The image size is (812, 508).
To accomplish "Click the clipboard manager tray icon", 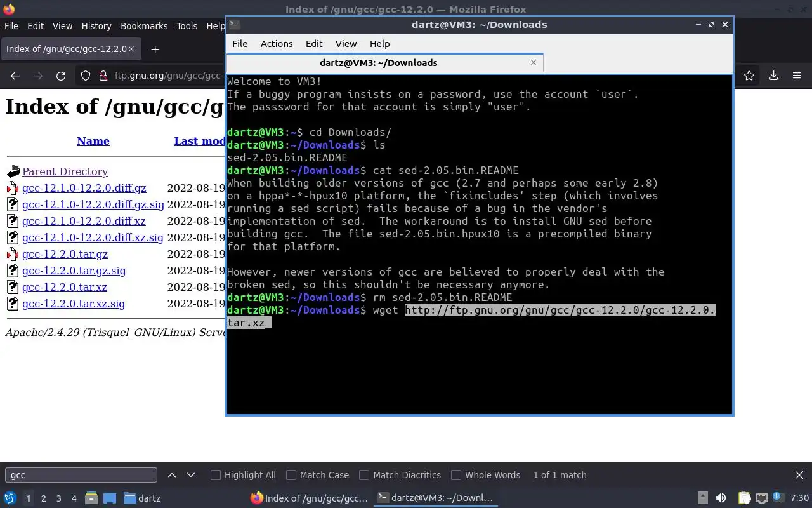I will (x=744, y=498).
